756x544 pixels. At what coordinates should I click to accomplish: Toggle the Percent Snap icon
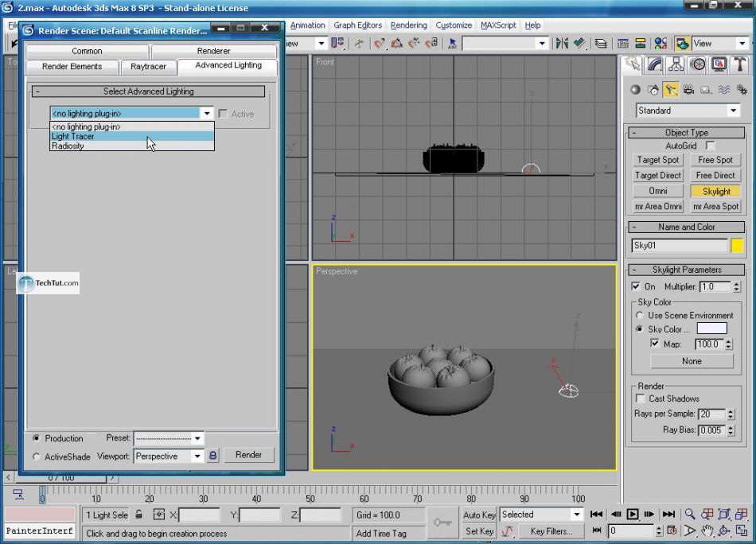(414, 44)
